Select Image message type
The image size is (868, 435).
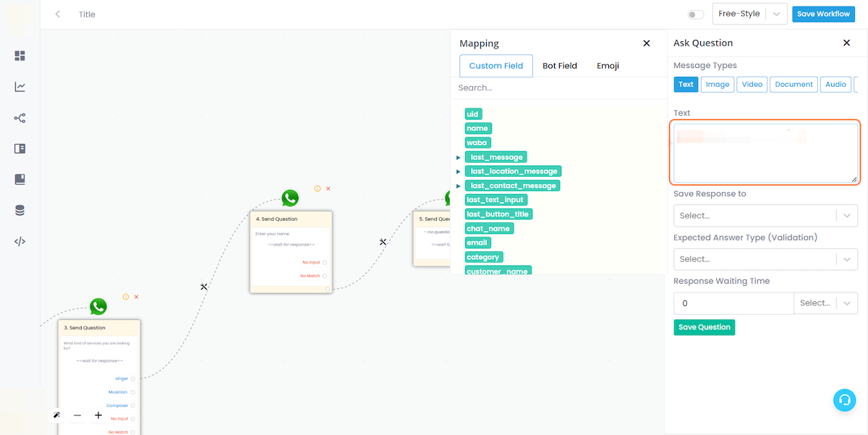click(718, 85)
